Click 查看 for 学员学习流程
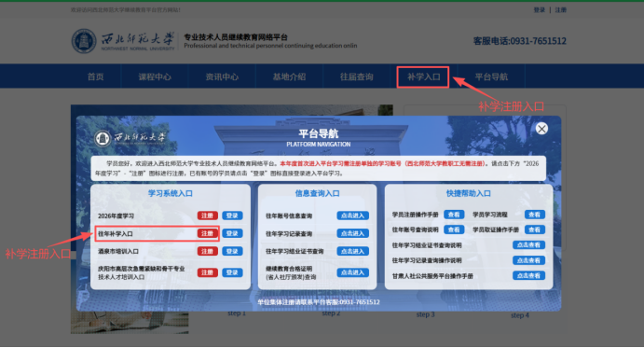This screenshot has height=348, width=644. pos(535,215)
